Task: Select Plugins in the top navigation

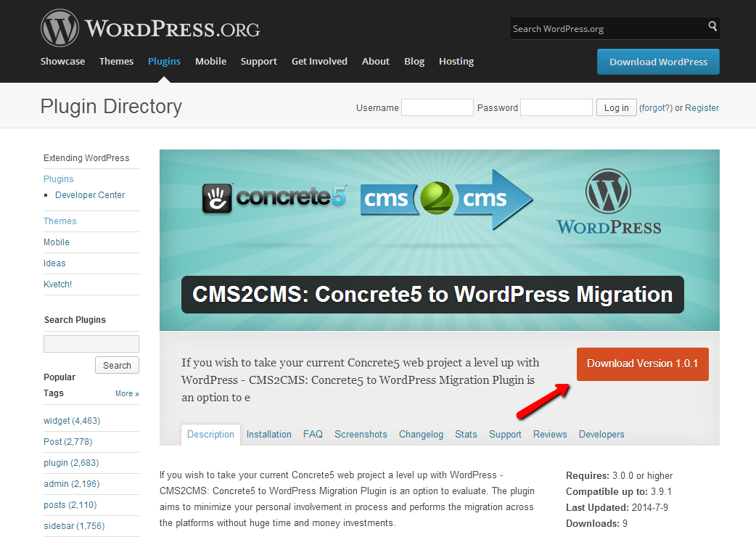Action: [164, 61]
